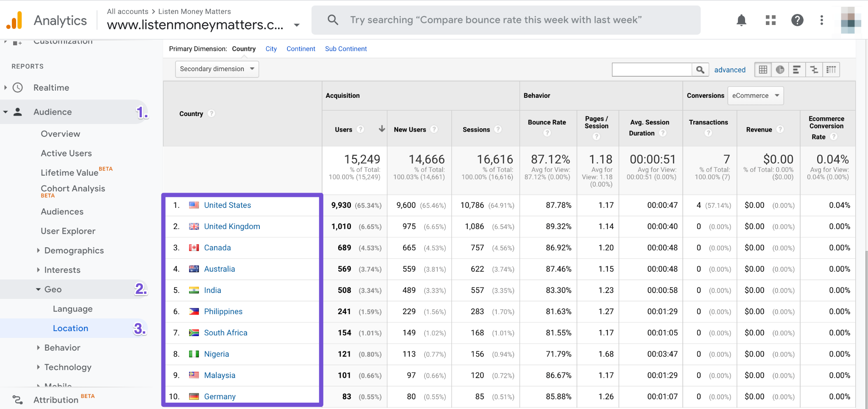Viewport: 868px width, 409px height.
Task: Click the sort arrow on the Users column
Action: (382, 129)
